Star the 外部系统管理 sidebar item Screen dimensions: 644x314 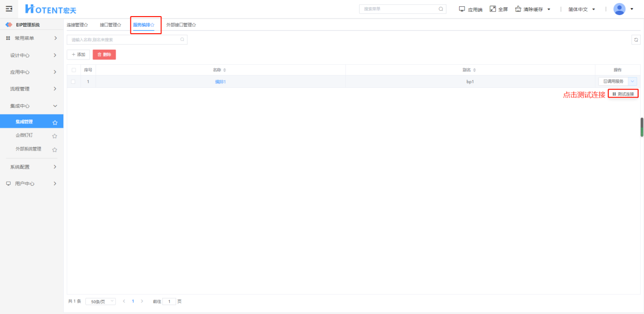pos(55,150)
